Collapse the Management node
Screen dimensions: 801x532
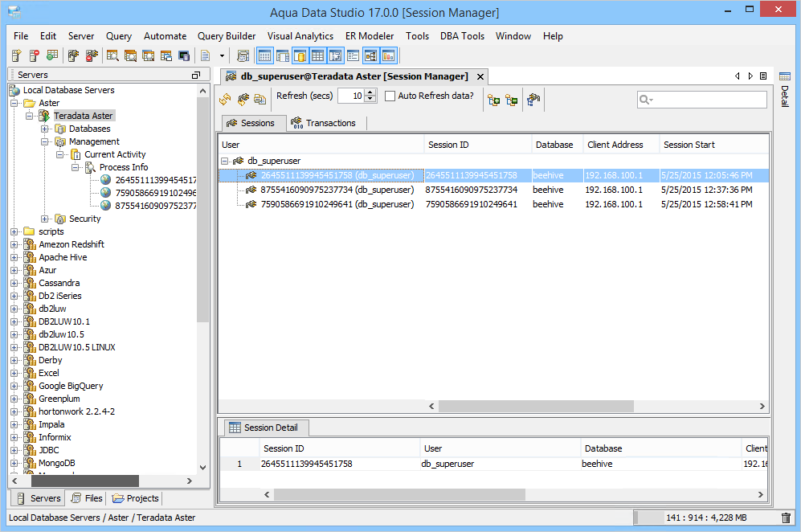(45, 141)
